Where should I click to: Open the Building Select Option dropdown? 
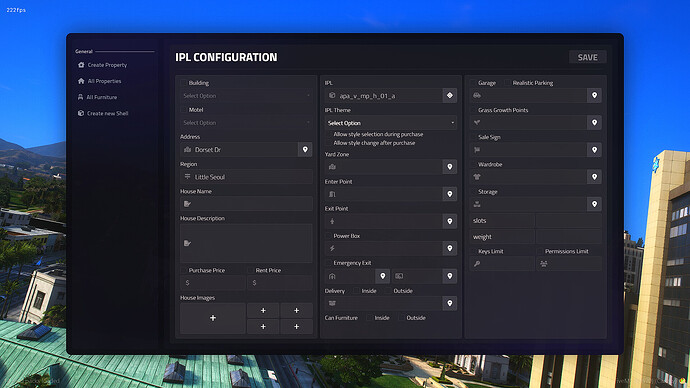coord(246,95)
